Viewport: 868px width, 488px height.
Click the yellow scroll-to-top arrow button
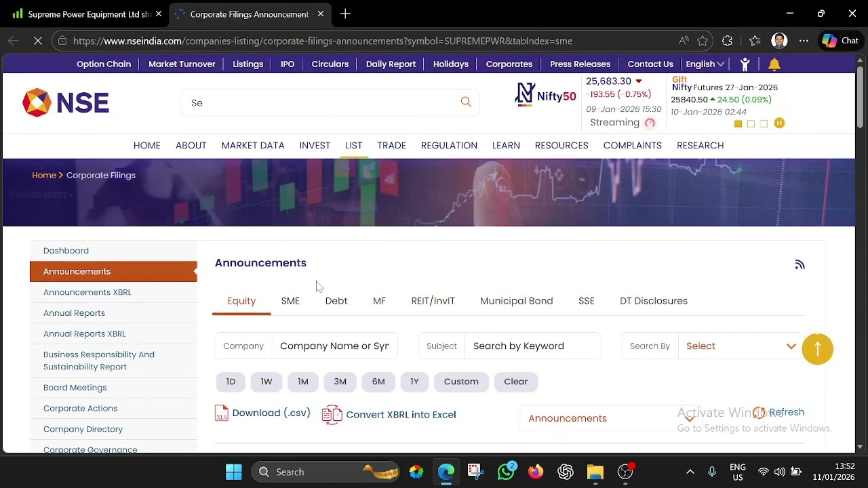[x=817, y=349]
